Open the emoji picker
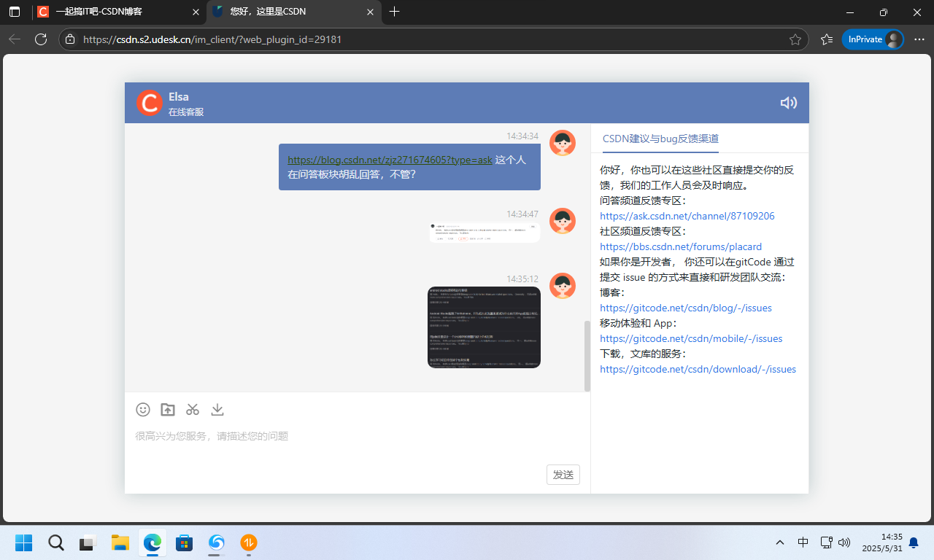Image resolution: width=934 pixels, height=560 pixels. pyautogui.click(x=143, y=410)
